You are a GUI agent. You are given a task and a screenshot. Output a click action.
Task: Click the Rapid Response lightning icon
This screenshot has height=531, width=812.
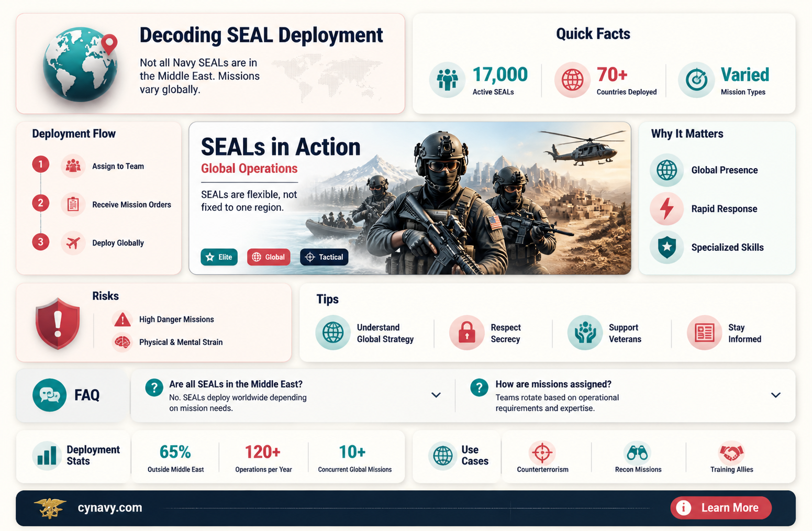(x=666, y=208)
